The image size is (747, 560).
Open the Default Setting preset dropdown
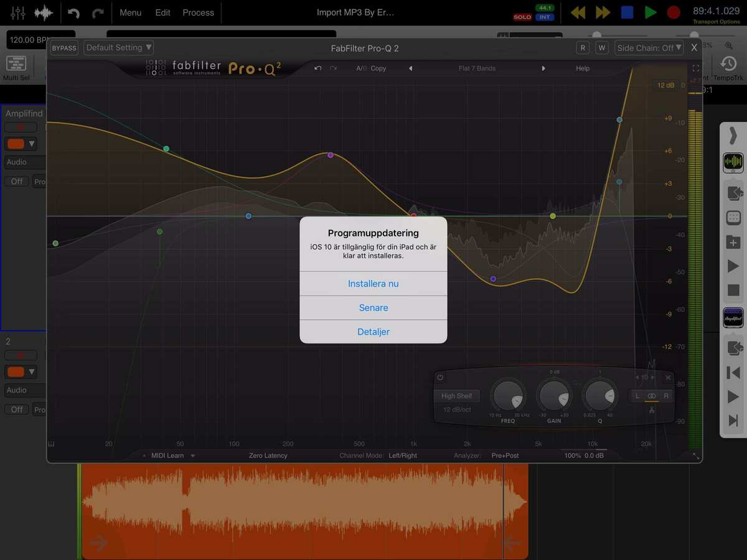(118, 48)
